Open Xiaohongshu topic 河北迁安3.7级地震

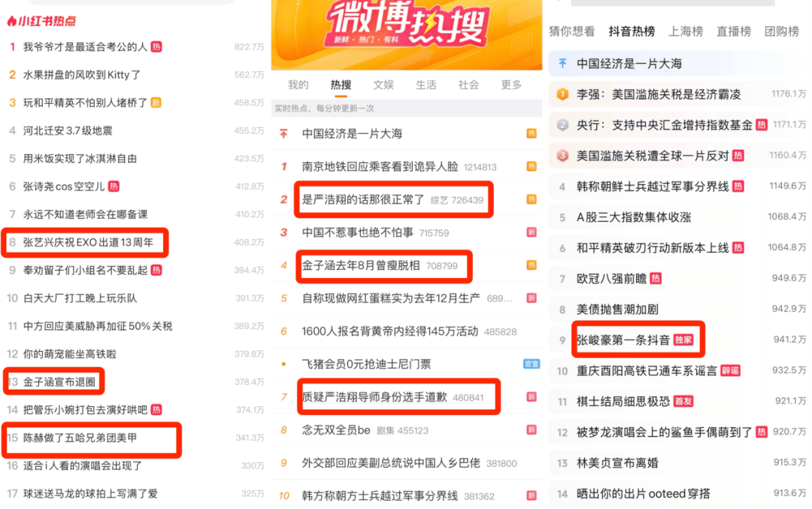68,131
